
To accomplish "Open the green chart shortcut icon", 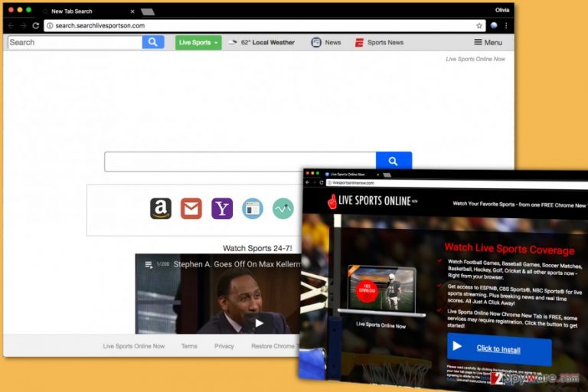I will pos(283,208).
